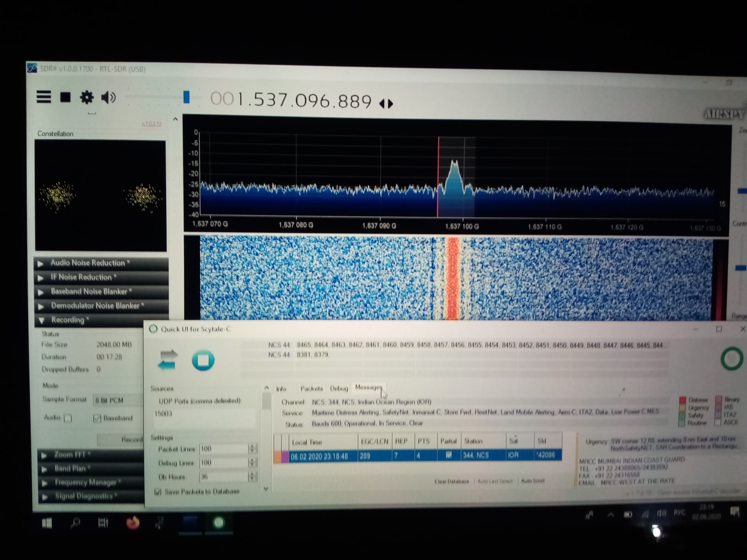The width and height of the screenshot is (747, 560).
Task: Click the Windows Start button
Action: [x=47, y=523]
